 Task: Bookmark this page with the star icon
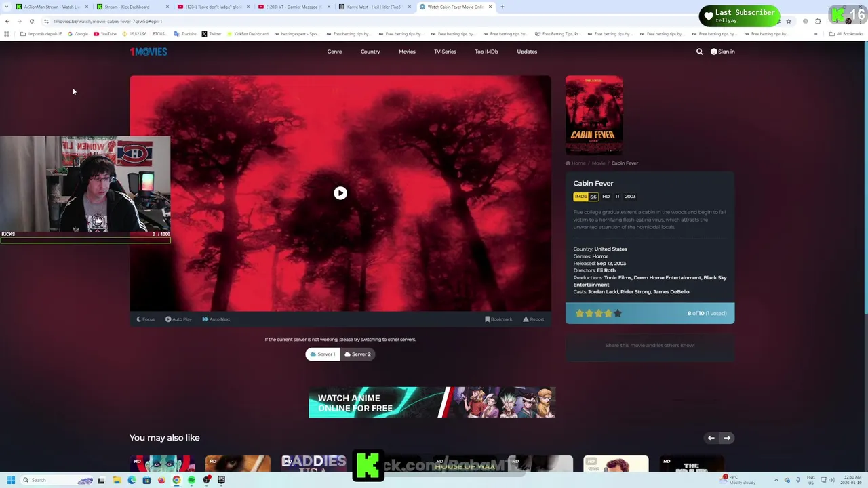click(x=788, y=21)
